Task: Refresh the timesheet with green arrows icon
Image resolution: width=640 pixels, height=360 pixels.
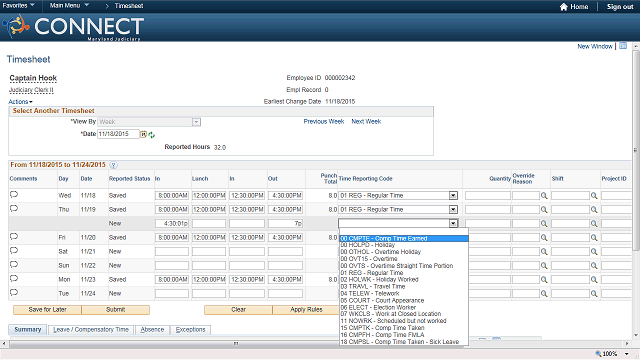Action: tap(151, 135)
